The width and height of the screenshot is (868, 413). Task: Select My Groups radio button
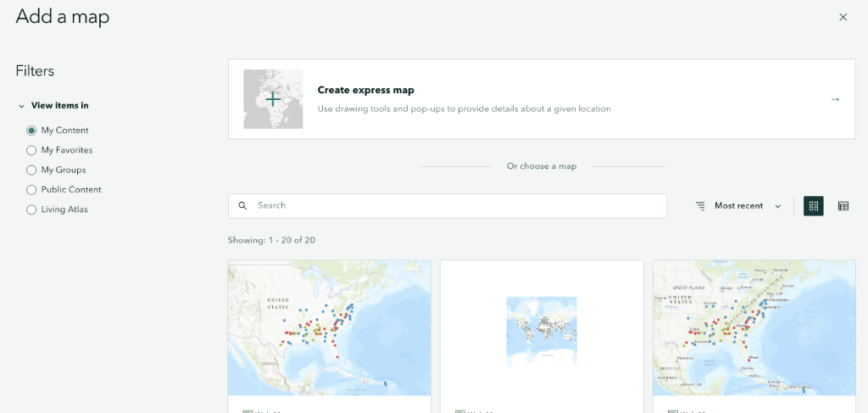point(31,170)
